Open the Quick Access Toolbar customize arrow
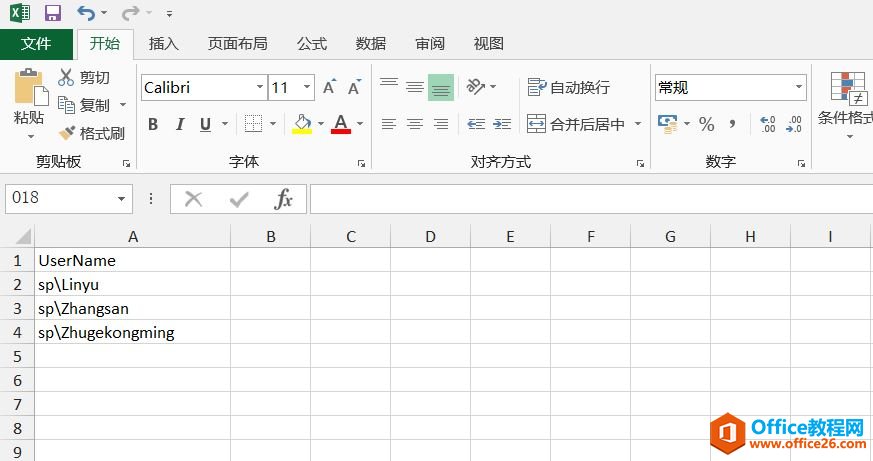 pos(169,14)
